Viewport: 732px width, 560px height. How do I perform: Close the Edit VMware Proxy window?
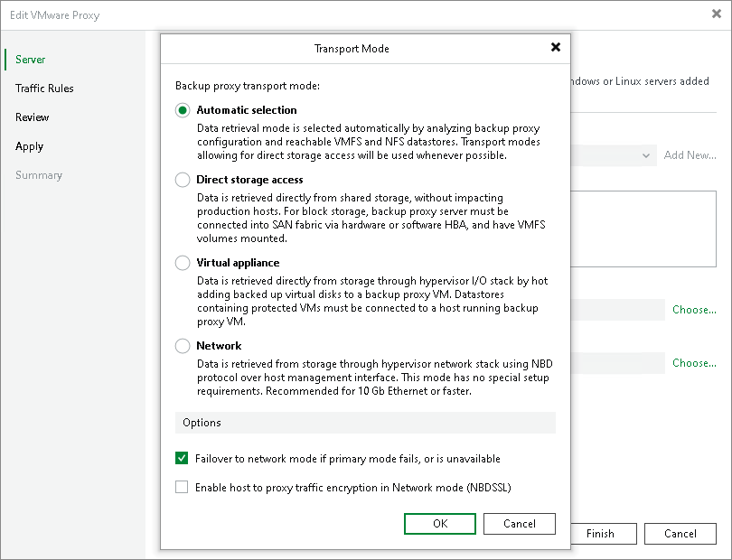(x=716, y=14)
